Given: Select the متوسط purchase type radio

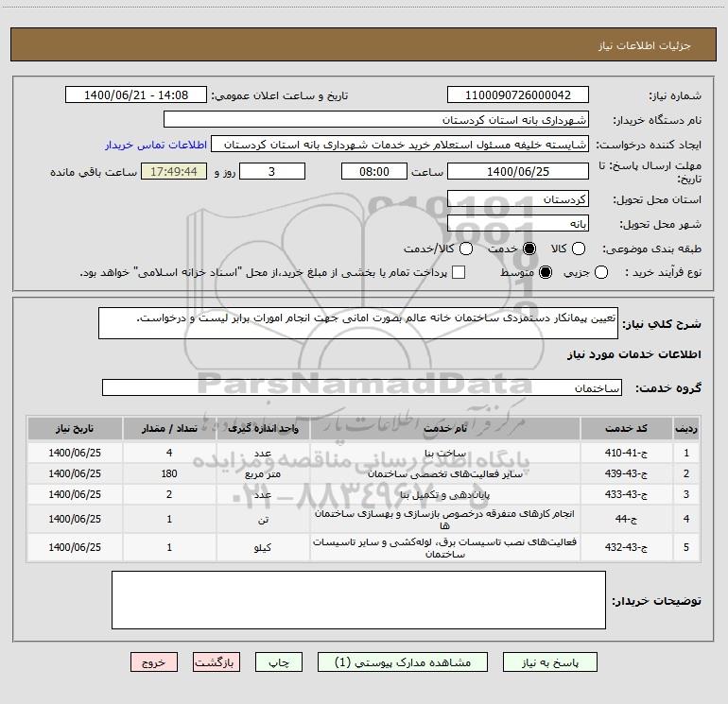Looking at the screenshot, I should pos(546,272).
